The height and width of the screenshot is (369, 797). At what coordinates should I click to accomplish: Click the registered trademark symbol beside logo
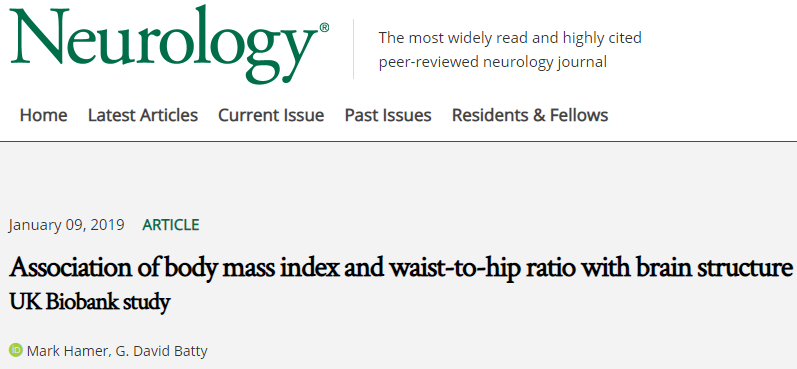coord(324,27)
